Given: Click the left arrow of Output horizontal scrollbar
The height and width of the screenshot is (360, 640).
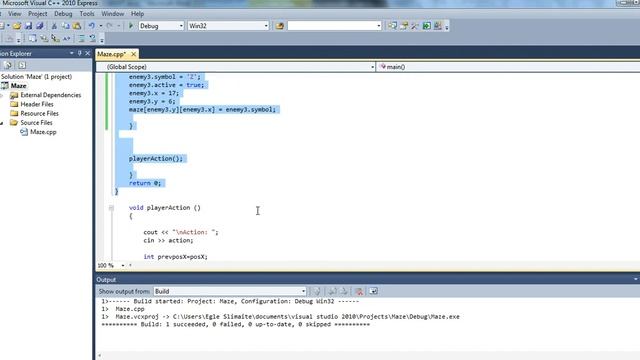Looking at the screenshot, I should 99,356.
